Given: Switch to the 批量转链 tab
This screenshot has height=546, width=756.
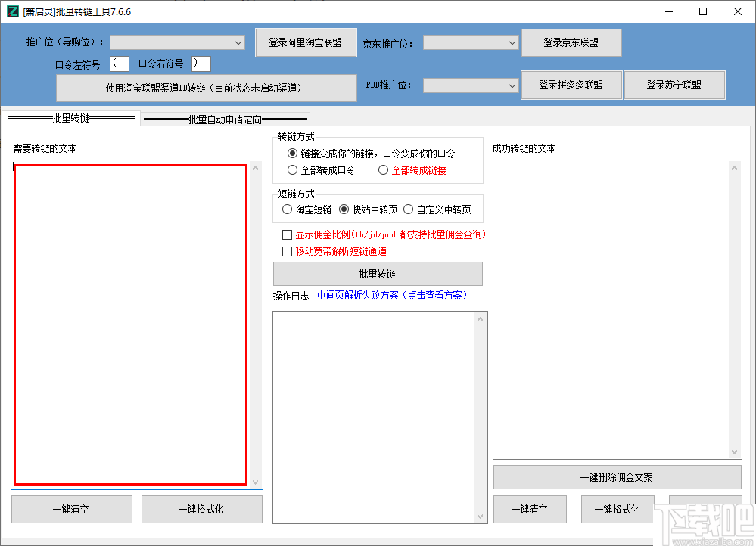Looking at the screenshot, I should 72,119.
